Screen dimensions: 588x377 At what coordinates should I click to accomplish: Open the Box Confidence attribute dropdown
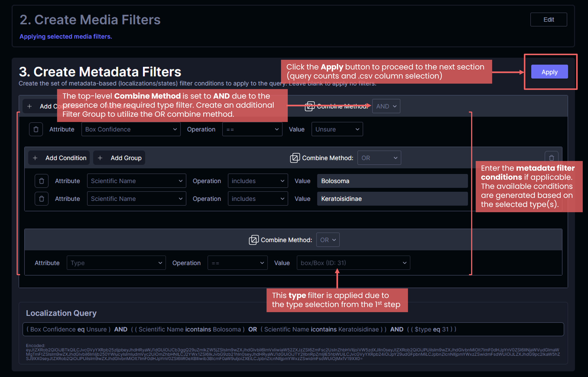tap(131, 129)
